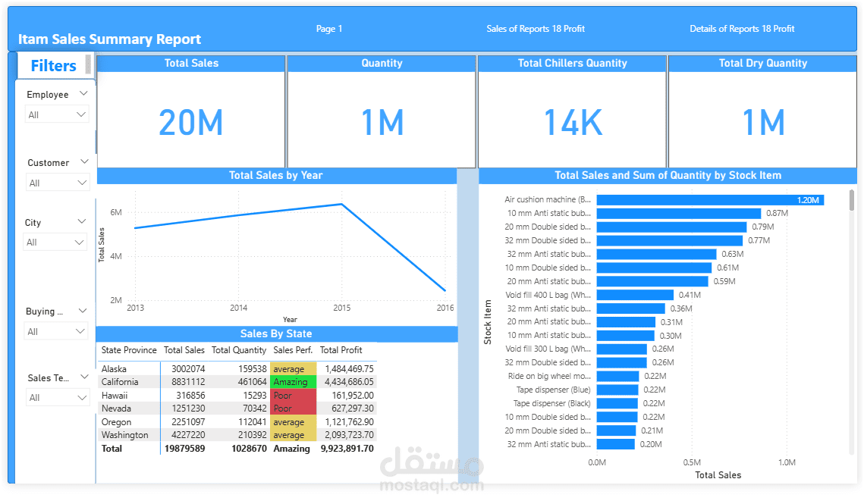864x504 pixels.
Task: Sort table by State Province column header
Action: click(129, 350)
